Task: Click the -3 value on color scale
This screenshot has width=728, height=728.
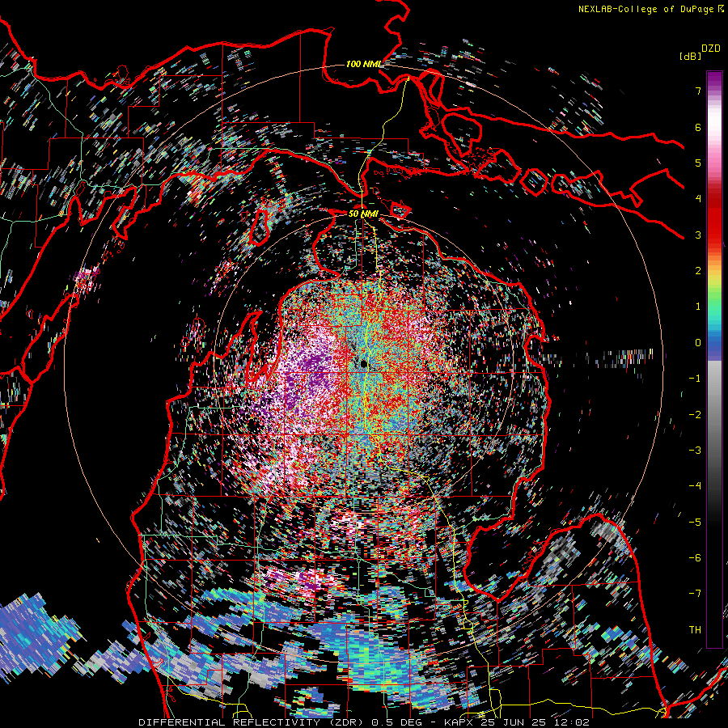Action: [x=695, y=451]
